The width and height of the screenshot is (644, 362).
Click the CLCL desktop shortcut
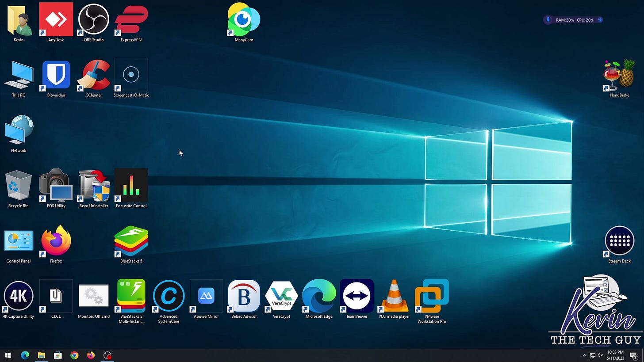click(56, 299)
